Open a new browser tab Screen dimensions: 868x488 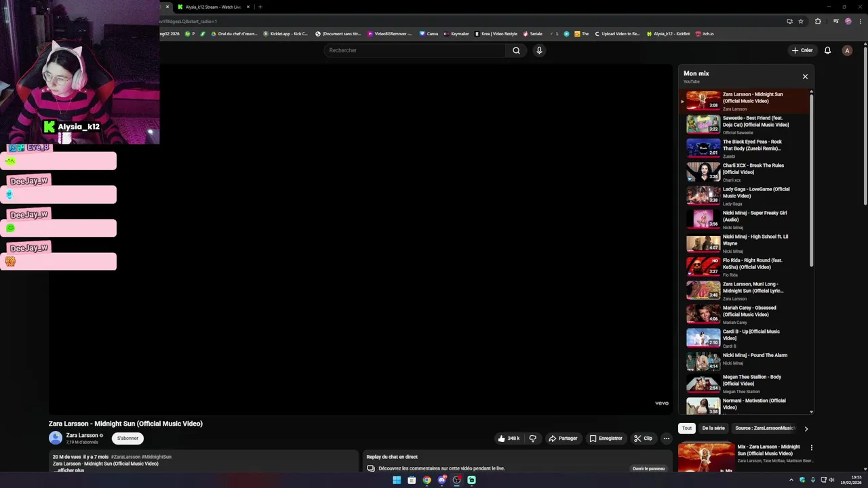click(x=260, y=7)
